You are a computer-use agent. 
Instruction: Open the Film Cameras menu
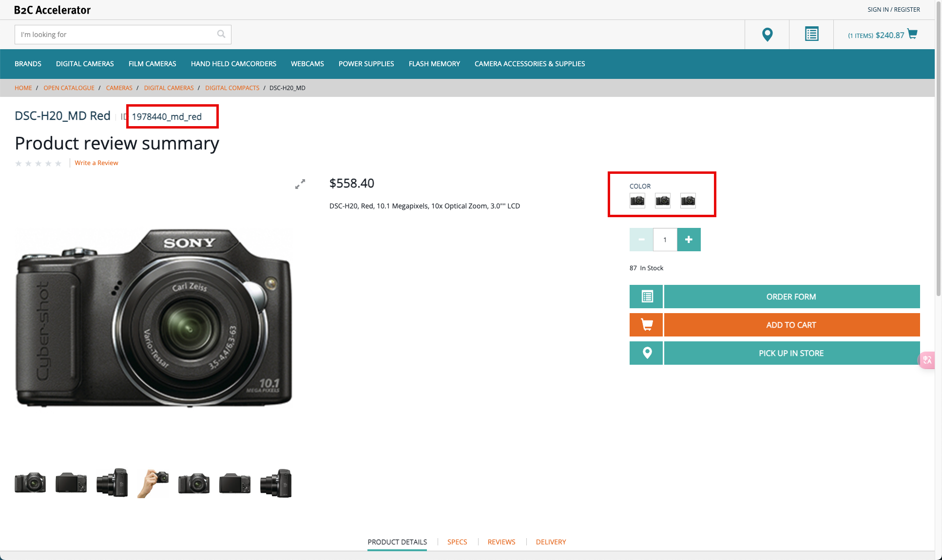[x=152, y=64]
